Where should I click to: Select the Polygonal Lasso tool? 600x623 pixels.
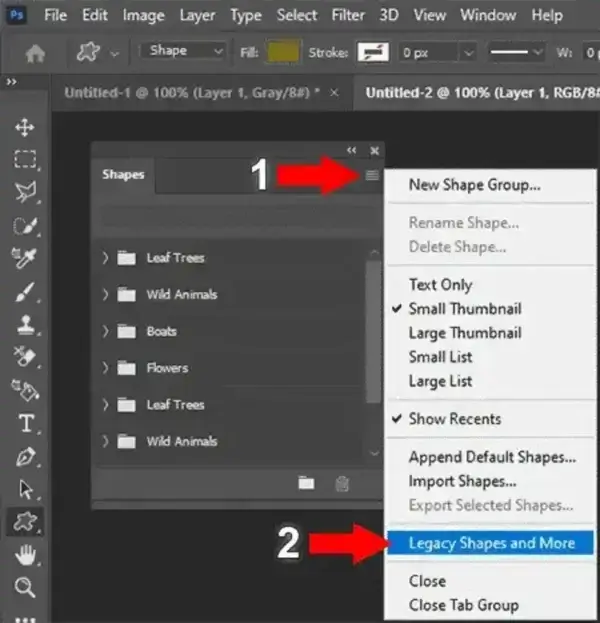(25, 192)
